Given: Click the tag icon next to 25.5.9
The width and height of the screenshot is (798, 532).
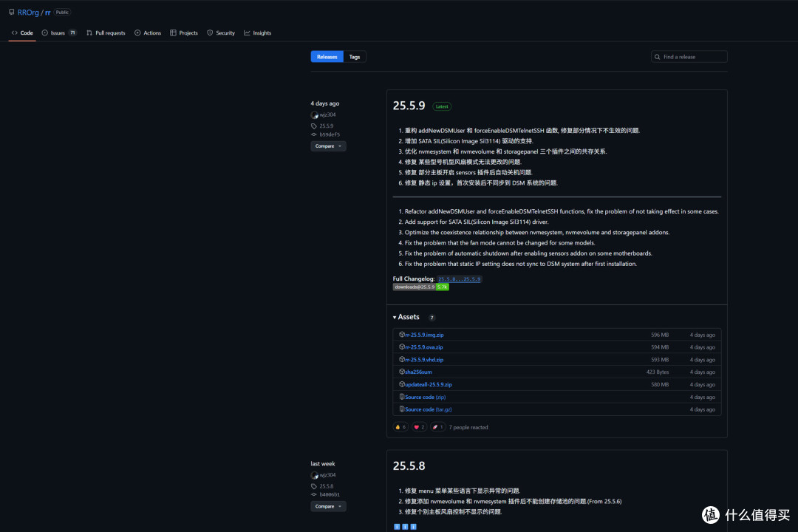Looking at the screenshot, I should pyautogui.click(x=314, y=126).
